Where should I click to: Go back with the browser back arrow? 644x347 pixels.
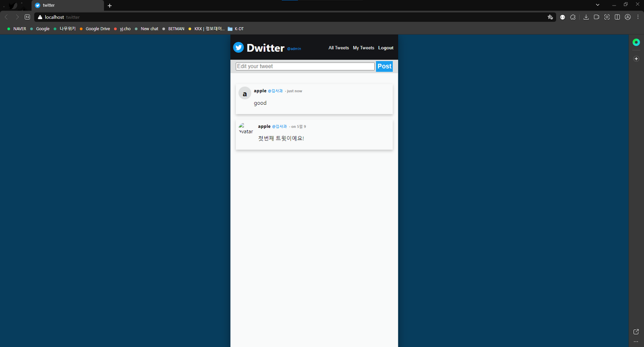(6, 17)
